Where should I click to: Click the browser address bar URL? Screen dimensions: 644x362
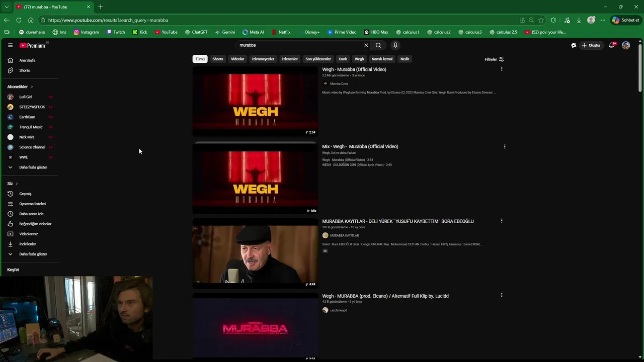108,20
